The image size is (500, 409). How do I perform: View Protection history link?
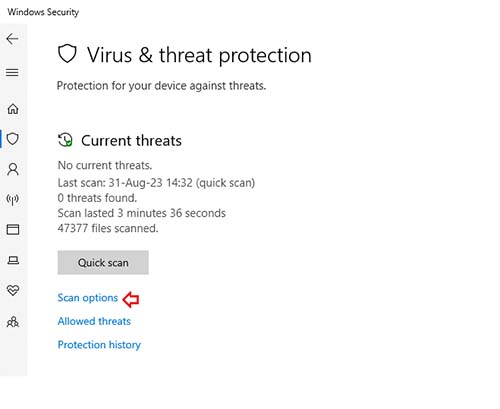pyautogui.click(x=99, y=345)
